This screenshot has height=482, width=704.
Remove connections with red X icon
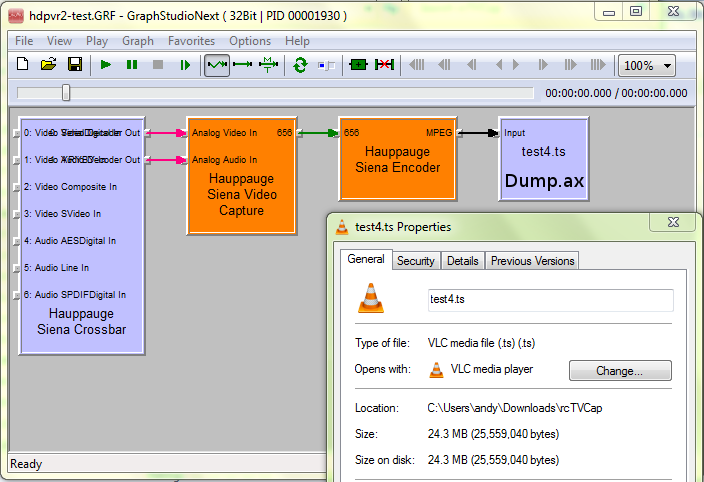coord(384,65)
